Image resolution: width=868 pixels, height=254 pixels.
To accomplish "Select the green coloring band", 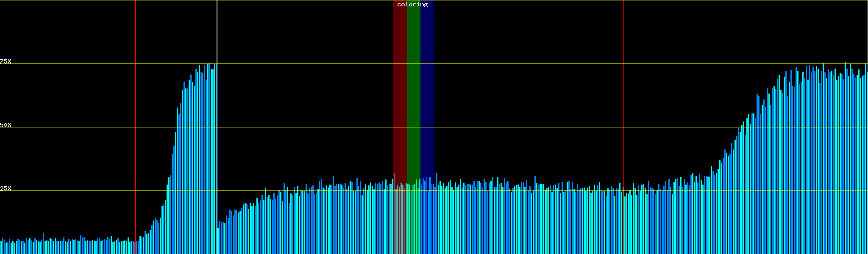I will [413, 85].
